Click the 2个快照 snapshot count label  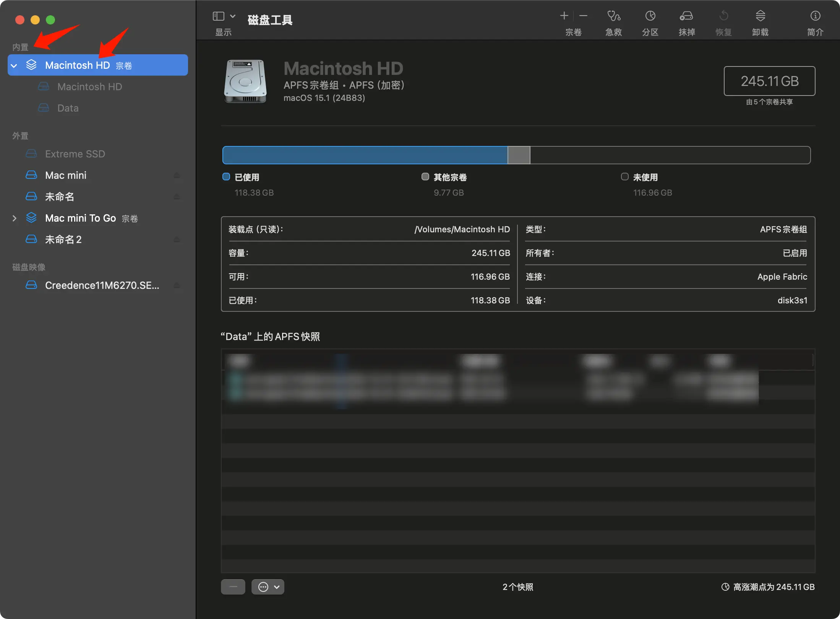click(518, 587)
